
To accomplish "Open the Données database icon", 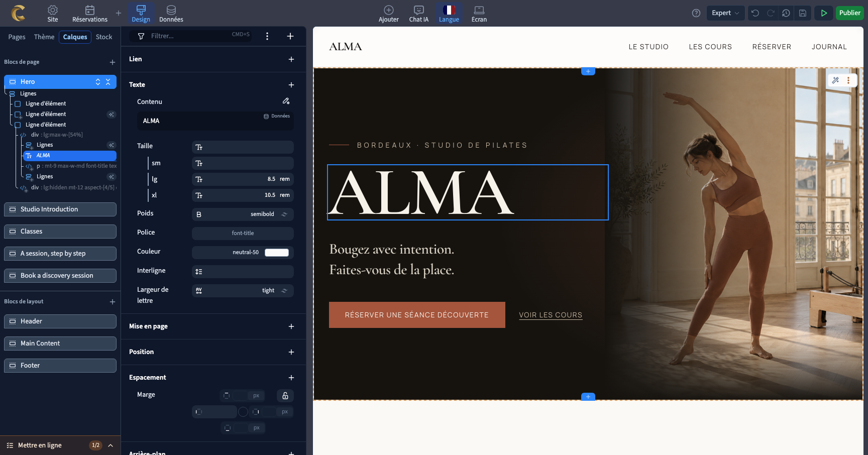I will 171,10.
